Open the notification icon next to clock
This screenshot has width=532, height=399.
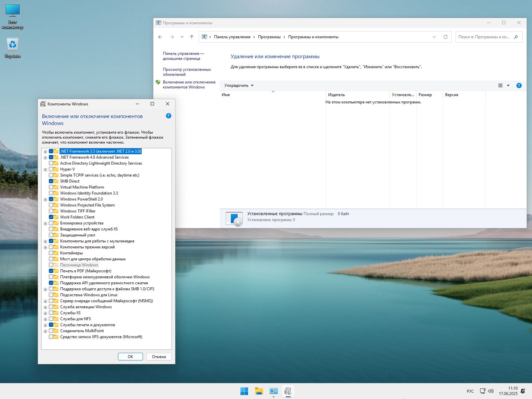523,391
